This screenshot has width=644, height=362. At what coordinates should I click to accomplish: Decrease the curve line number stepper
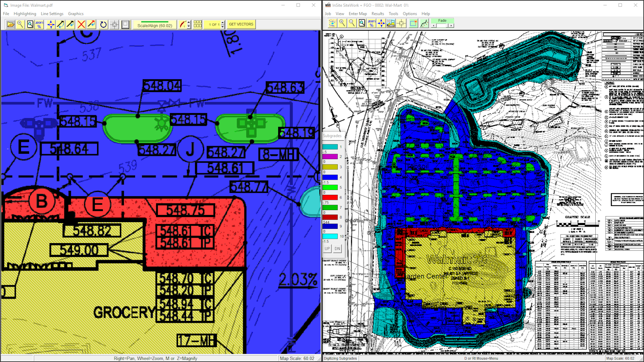(189, 27)
